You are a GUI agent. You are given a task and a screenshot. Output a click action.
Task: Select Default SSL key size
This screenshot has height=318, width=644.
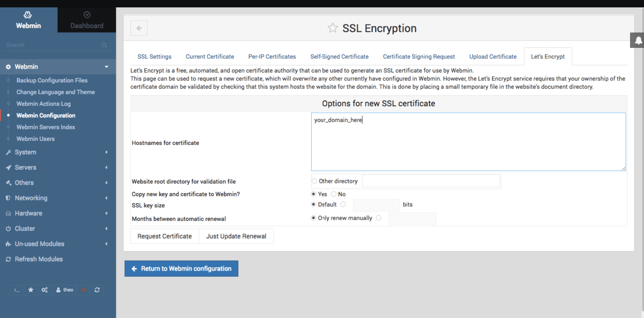pyautogui.click(x=313, y=204)
